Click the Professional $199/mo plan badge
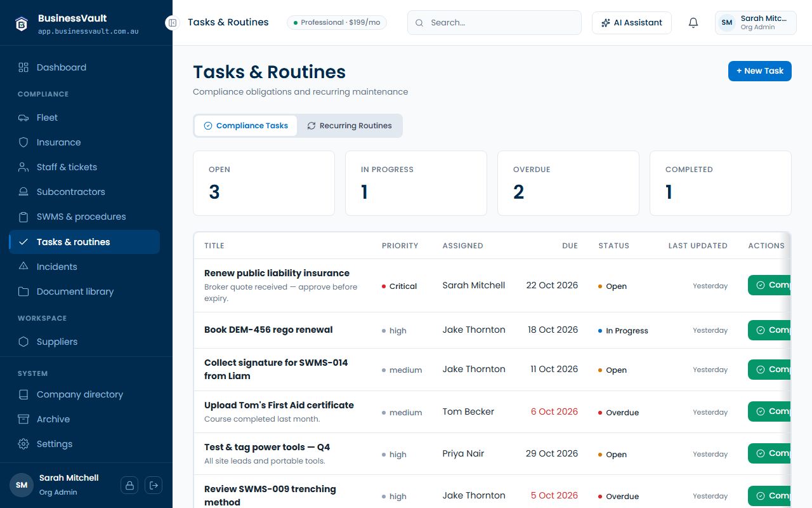The width and height of the screenshot is (812, 508). click(337, 23)
